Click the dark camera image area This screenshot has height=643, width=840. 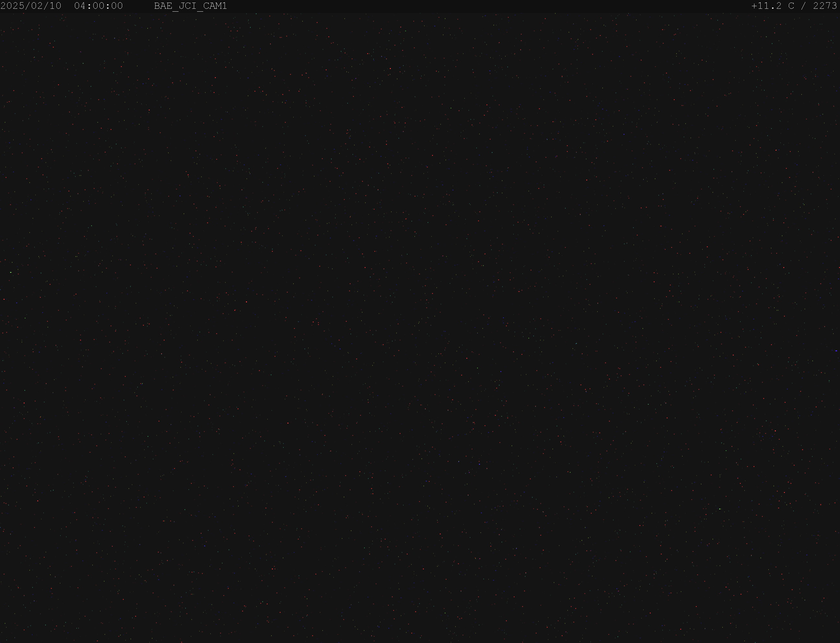(x=420, y=328)
